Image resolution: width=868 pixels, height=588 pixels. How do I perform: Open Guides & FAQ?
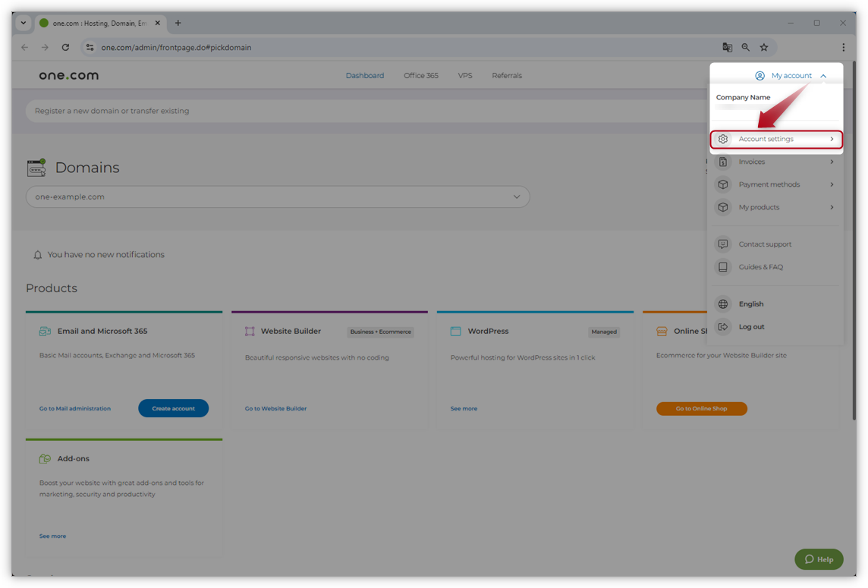coord(761,266)
